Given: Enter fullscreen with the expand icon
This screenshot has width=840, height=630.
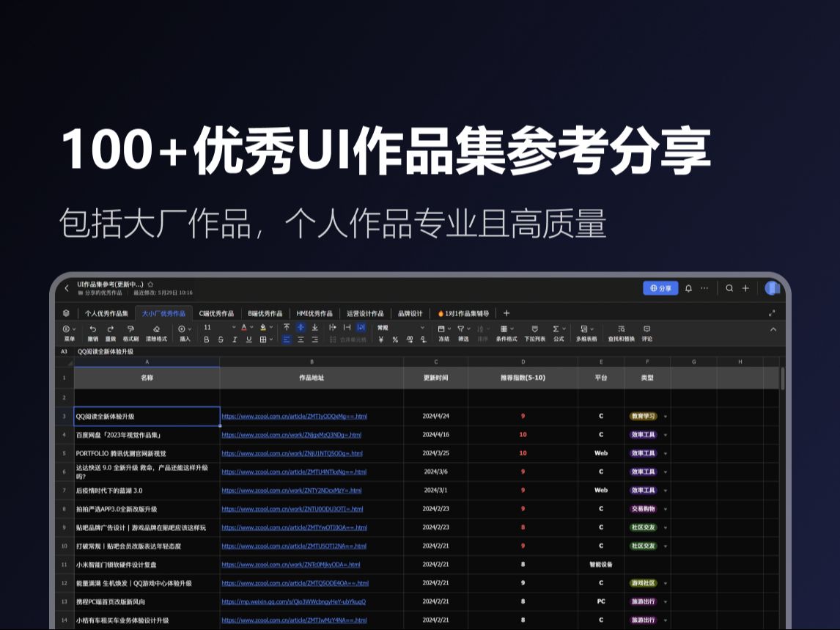Looking at the screenshot, I should 772,313.
